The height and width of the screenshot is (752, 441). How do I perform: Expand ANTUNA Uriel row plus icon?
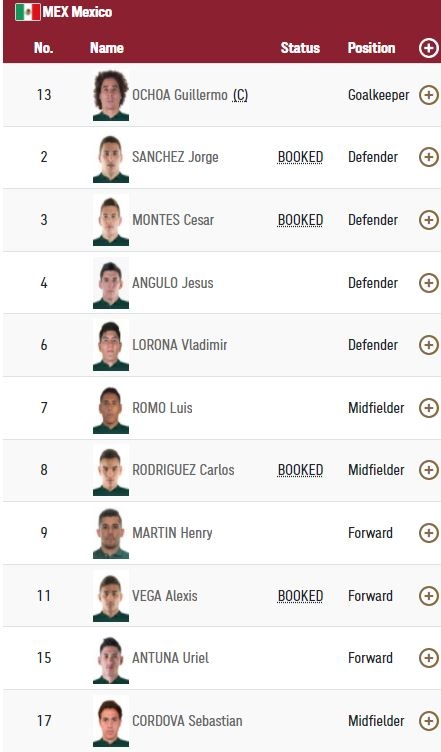[429, 658]
